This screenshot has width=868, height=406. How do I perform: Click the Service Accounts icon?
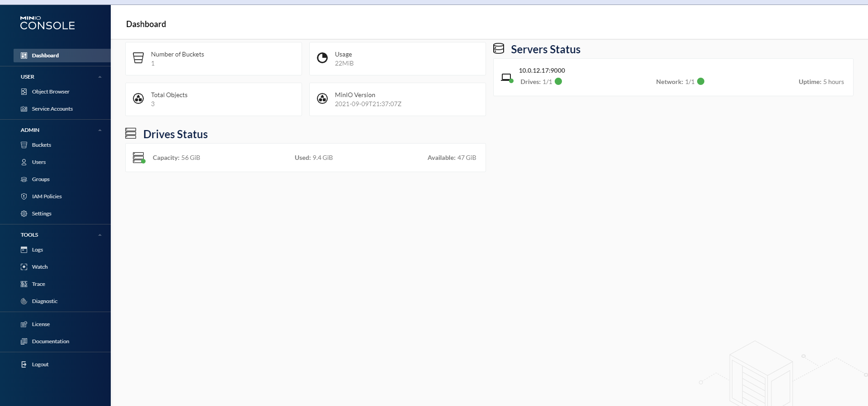tap(24, 109)
